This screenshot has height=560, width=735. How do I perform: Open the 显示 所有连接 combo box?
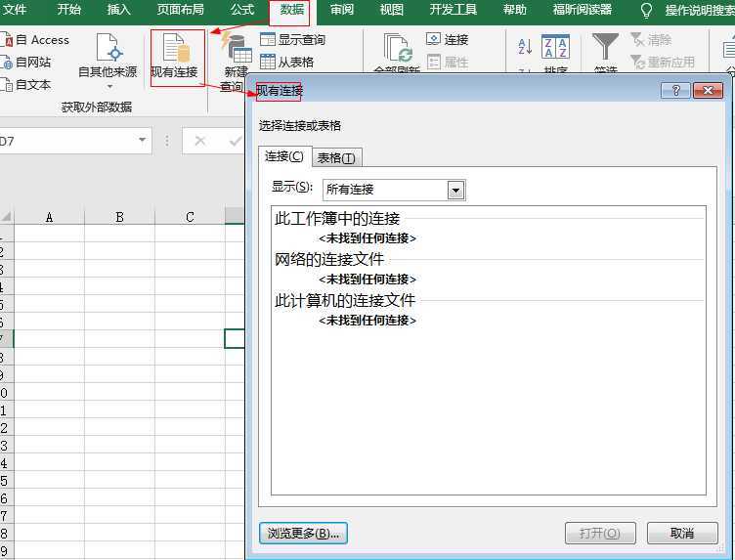pos(394,190)
